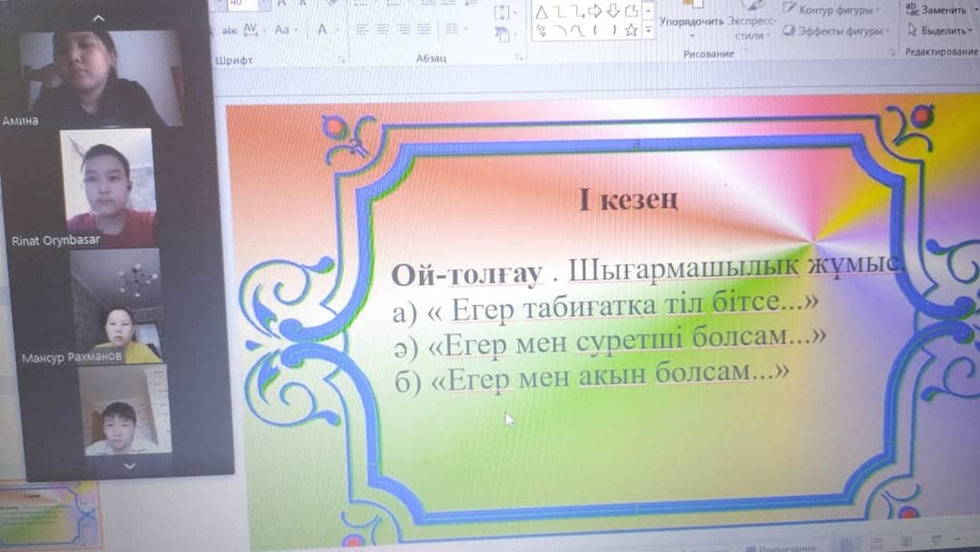The width and height of the screenshot is (980, 552).
Task: Expand the shapes gallery more arrow
Action: pos(648,31)
